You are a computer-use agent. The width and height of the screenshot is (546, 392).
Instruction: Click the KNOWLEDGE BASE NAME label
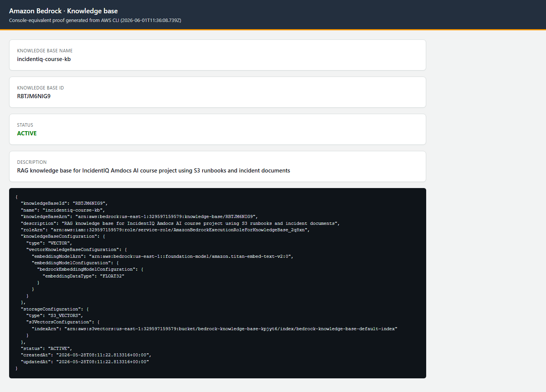click(45, 51)
